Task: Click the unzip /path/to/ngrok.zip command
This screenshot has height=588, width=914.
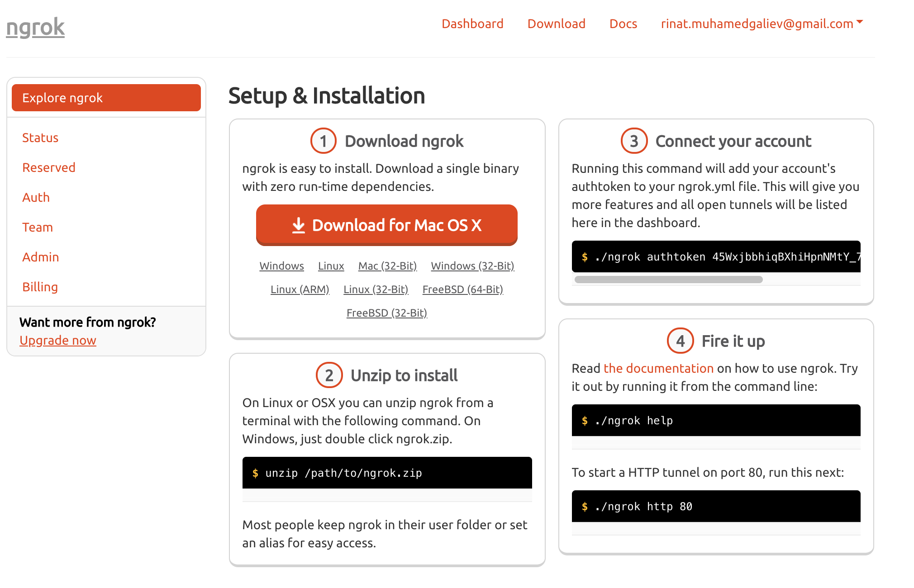Action: click(387, 473)
